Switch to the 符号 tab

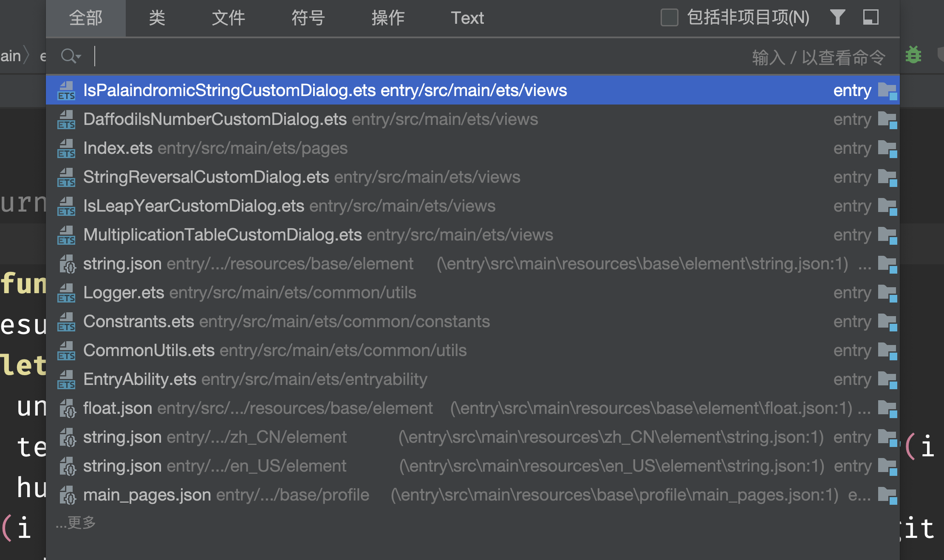tap(308, 18)
